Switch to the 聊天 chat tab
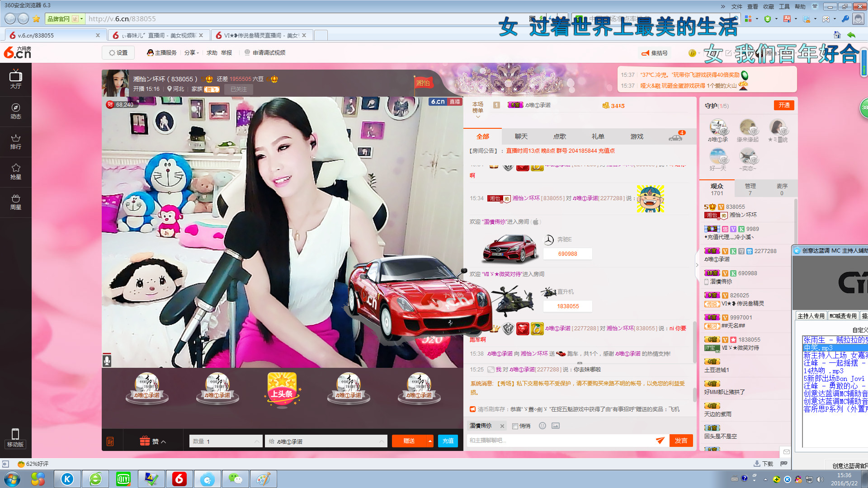The image size is (868, 488). point(521,136)
